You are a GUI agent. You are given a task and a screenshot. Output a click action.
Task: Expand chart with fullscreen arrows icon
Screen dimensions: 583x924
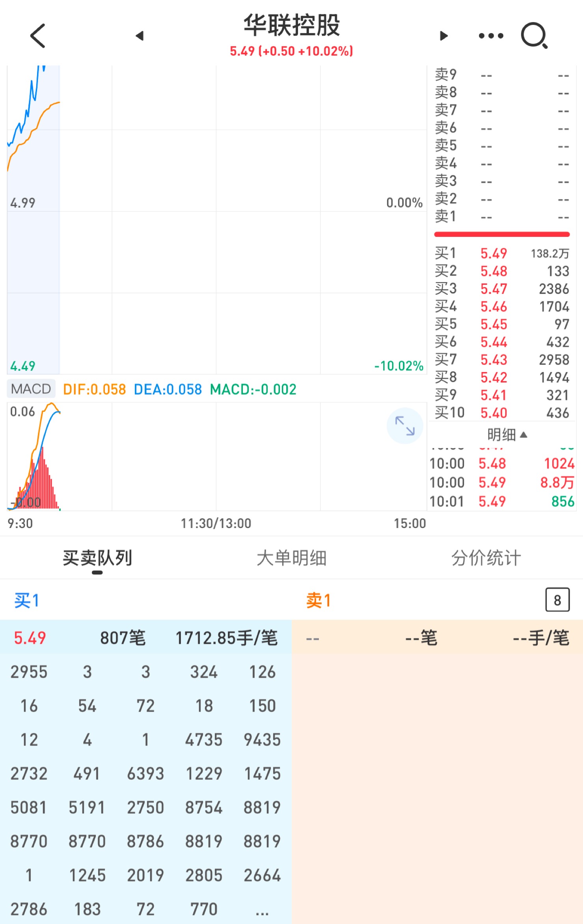click(x=405, y=426)
